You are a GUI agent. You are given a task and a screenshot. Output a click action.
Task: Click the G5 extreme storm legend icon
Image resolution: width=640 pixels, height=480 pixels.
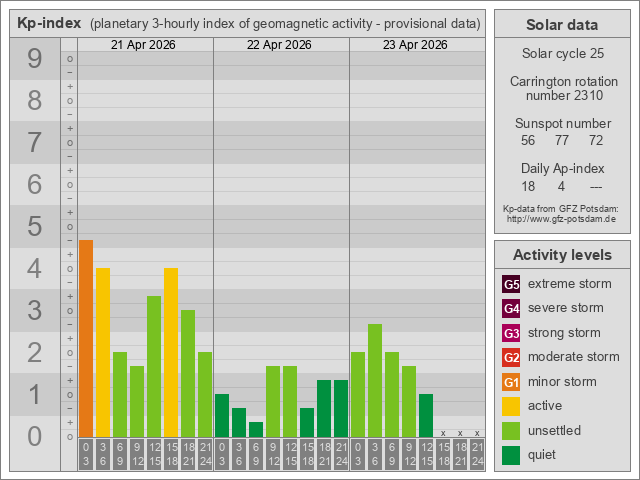[x=511, y=284]
